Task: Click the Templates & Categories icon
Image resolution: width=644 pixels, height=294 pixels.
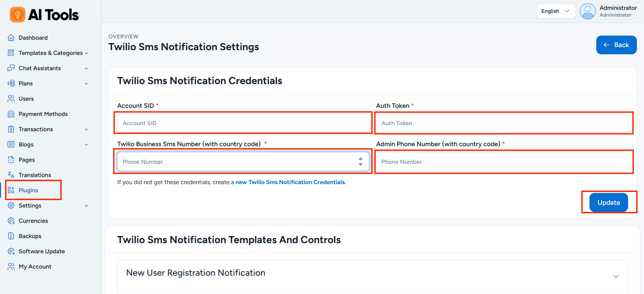Action: 11,53
